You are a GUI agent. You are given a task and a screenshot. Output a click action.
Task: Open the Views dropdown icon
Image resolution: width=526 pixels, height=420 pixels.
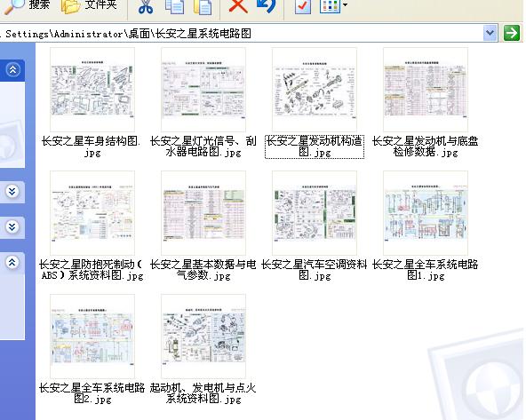tap(333, 6)
